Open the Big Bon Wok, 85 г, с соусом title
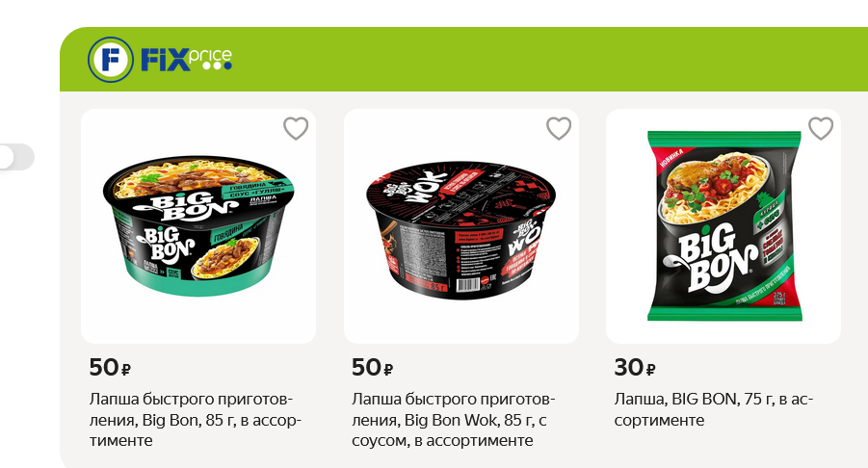Screen dimensions: 868x468 (x=453, y=420)
